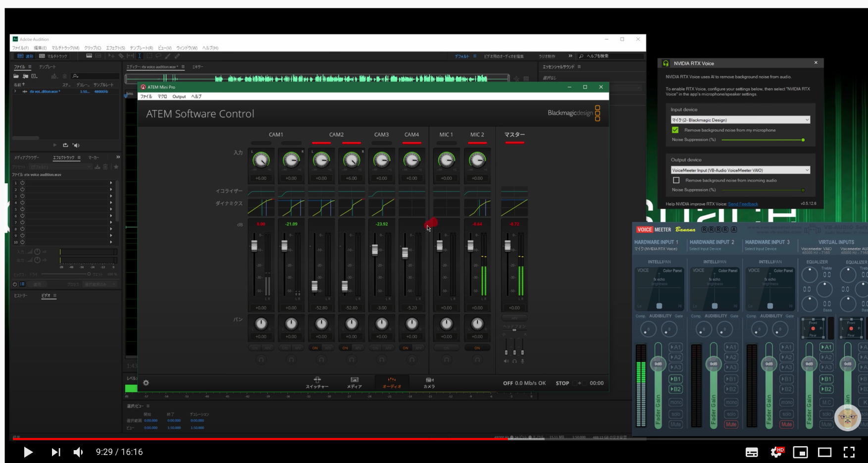
Task: Check remove background noise from incoming audio
Action: click(676, 180)
